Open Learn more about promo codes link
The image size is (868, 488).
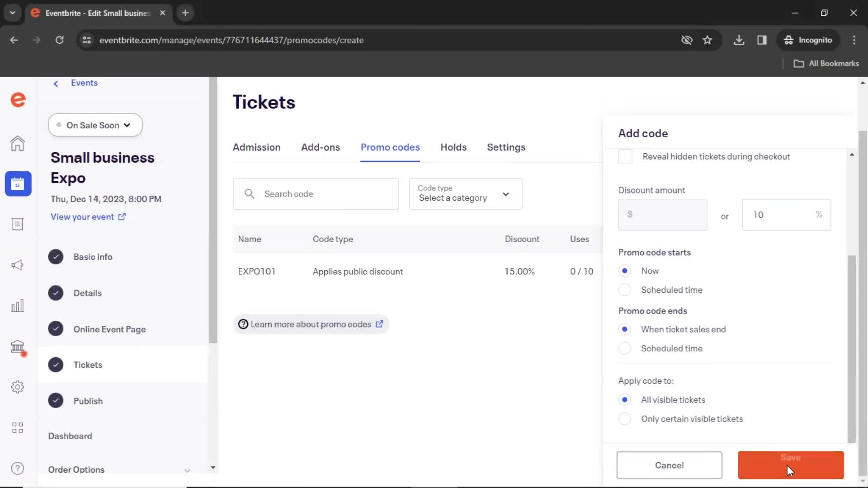point(311,324)
